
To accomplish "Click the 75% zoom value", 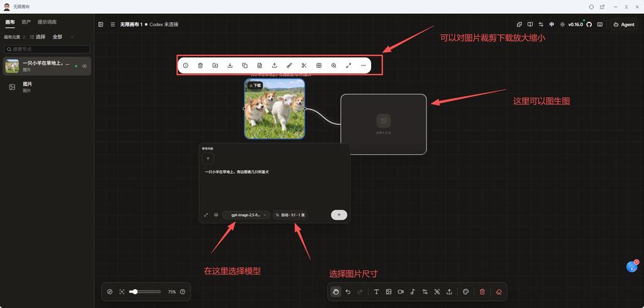I will pos(172,292).
